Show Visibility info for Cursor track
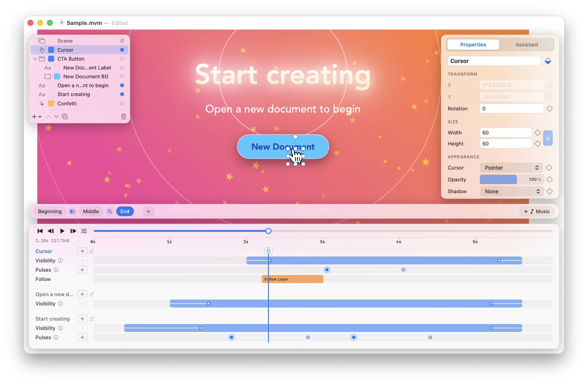This screenshot has width=588, height=385. [61, 260]
